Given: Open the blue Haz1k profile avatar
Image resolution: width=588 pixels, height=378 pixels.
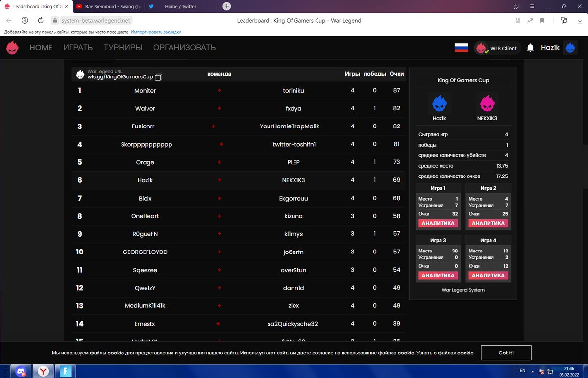Looking at the screenshot, I should [x=570, y=48].
